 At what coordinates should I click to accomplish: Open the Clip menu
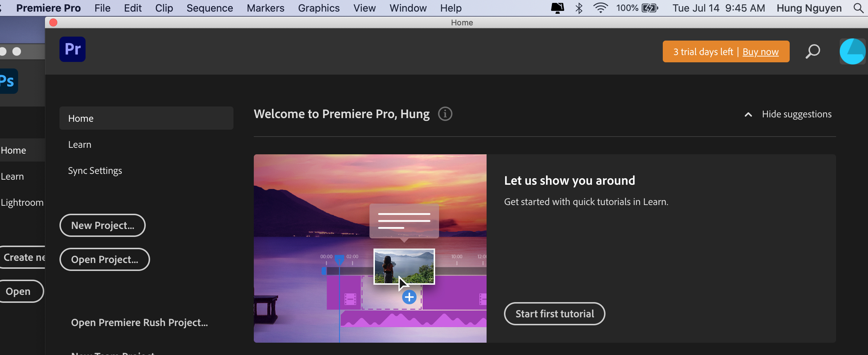(164, 8)
